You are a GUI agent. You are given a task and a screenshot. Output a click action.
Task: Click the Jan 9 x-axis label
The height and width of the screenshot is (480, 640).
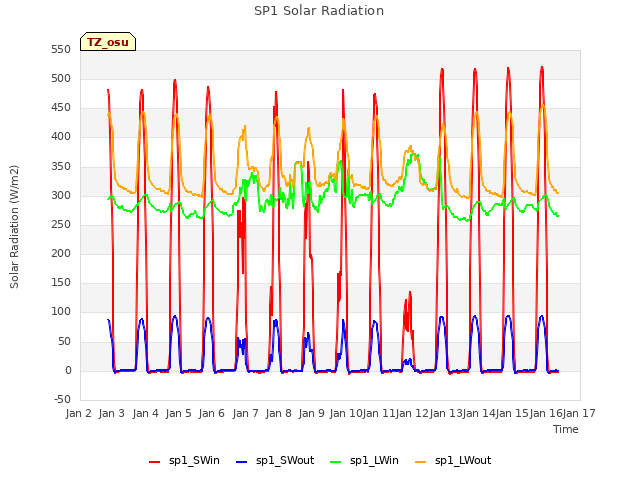[312, 413]
